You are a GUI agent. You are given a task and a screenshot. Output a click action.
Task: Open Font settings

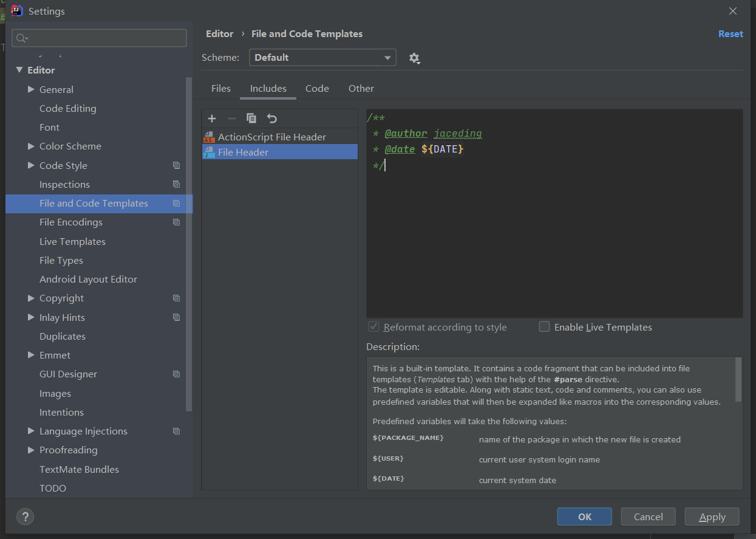tap(50, 128)
